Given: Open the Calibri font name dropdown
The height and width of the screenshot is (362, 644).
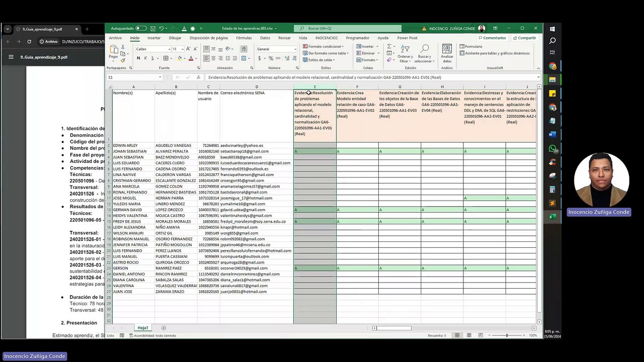Looking at the screenshot, I should [169, 49].
